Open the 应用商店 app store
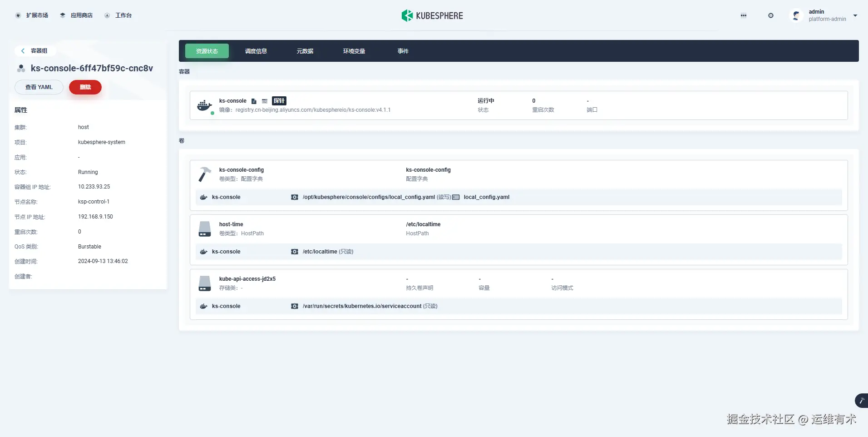This screenshot has width=868, height=437. coord(76,15)
